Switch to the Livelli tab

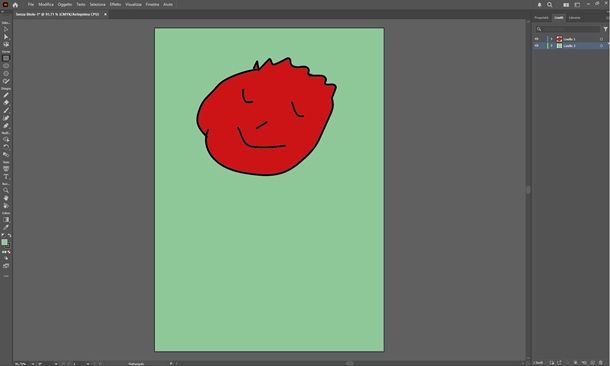click(x=559, y=18)
